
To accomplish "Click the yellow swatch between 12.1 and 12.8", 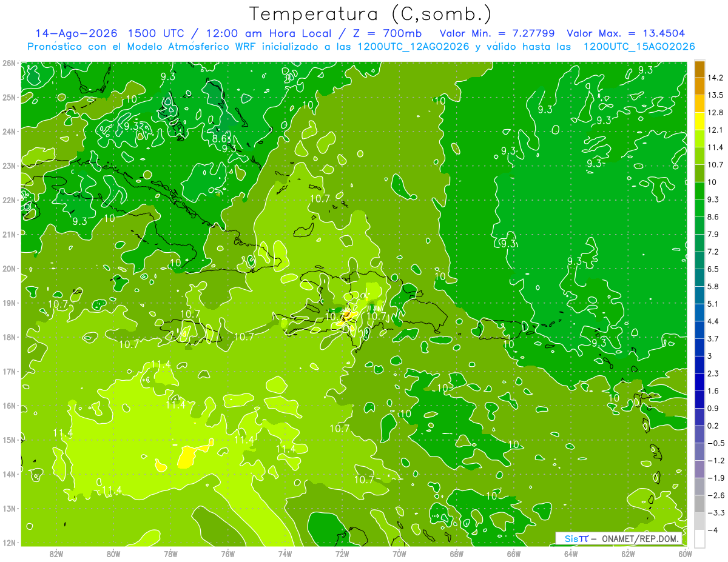I will coord(699,121).
